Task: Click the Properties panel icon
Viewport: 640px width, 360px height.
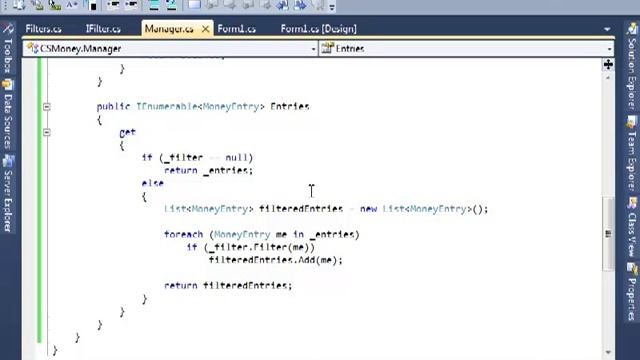Action: (x=632, y=269)
